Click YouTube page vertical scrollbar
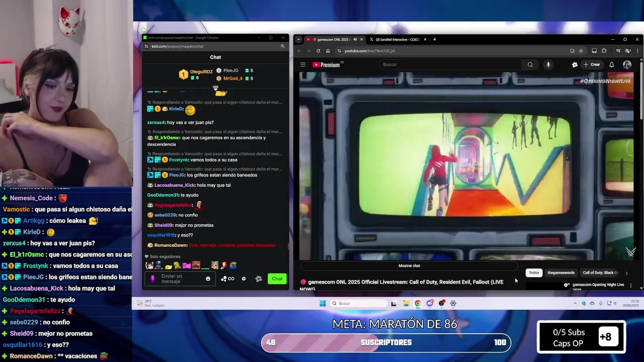Screen dimensions: 644x362 641,90
